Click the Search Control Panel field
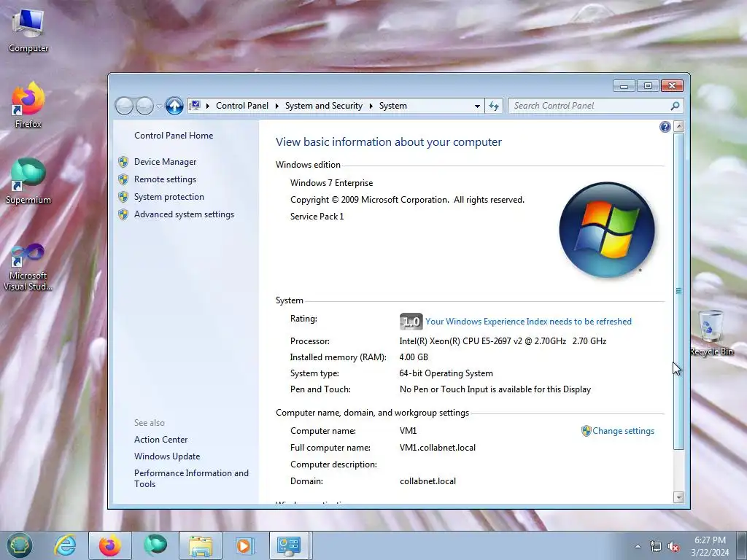 click(x=595, y=106)
